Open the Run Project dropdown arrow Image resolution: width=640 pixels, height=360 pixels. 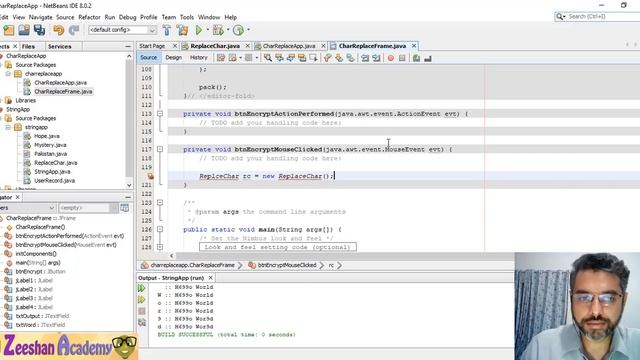point(207,30)
